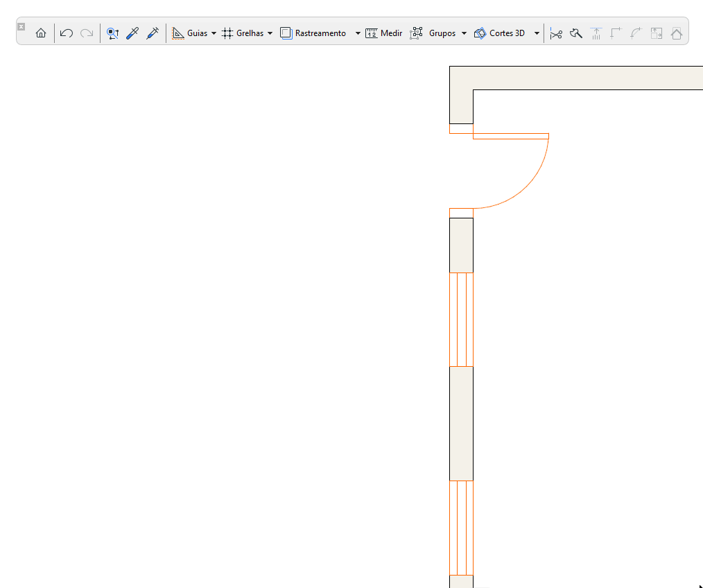Click the Adjust elements stretch icon
Viewport: 703px width, 588px height.
point(596,33)
